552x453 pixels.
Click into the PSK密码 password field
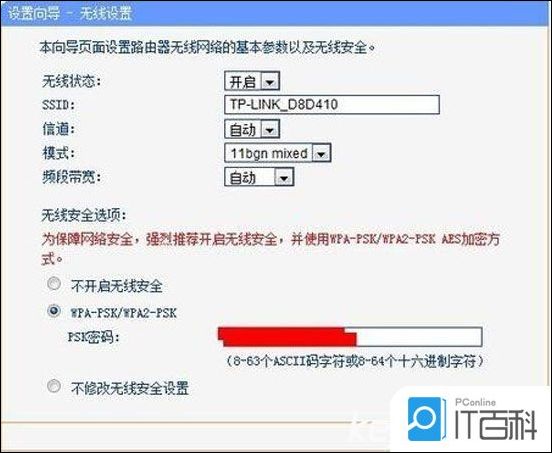(x=350, y=337)
